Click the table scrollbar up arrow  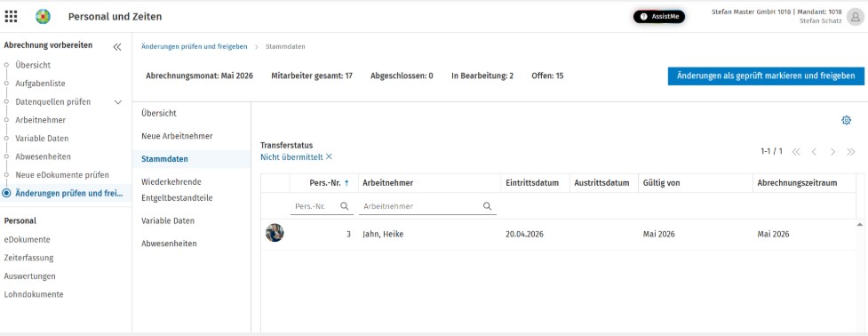(x=860, y=224)
